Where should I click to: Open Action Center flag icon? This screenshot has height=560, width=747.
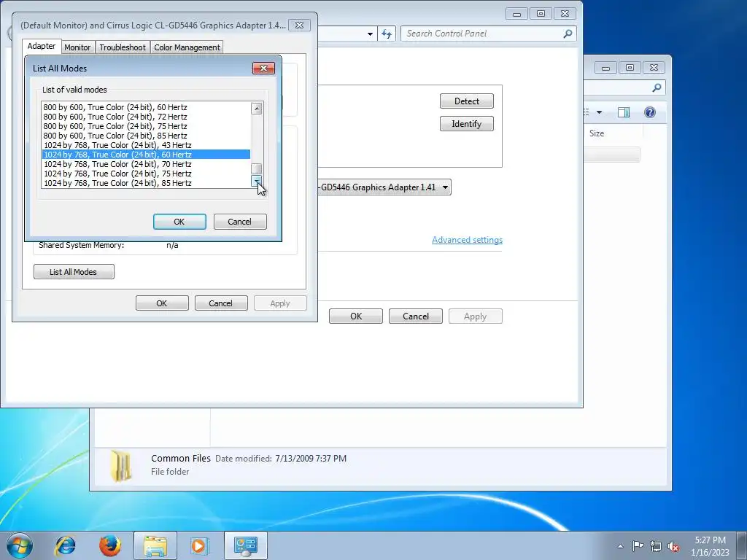tap(638, 545)
